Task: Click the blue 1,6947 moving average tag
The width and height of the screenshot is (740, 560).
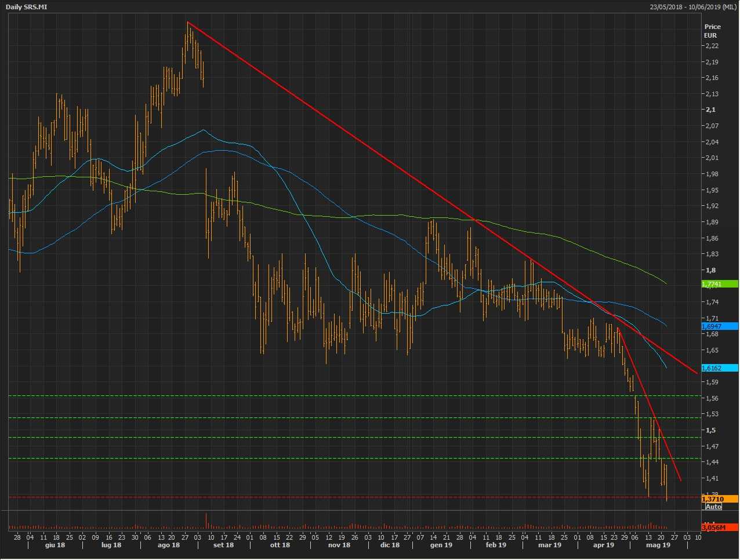Action: 719,326
